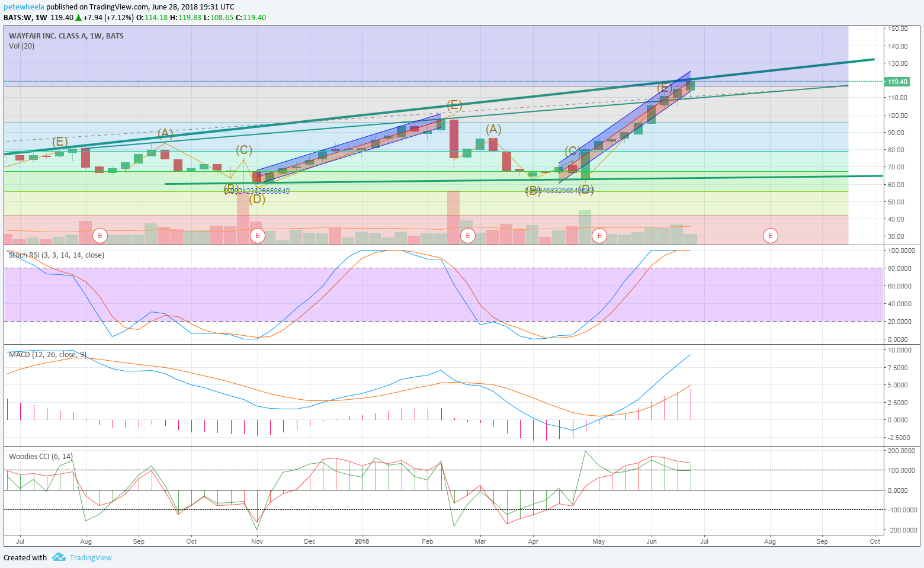Select the Stoch RSI (3, 3, 14, 14, close) label
The width and height of the screenshot is (924, 568).
[56, 255]
